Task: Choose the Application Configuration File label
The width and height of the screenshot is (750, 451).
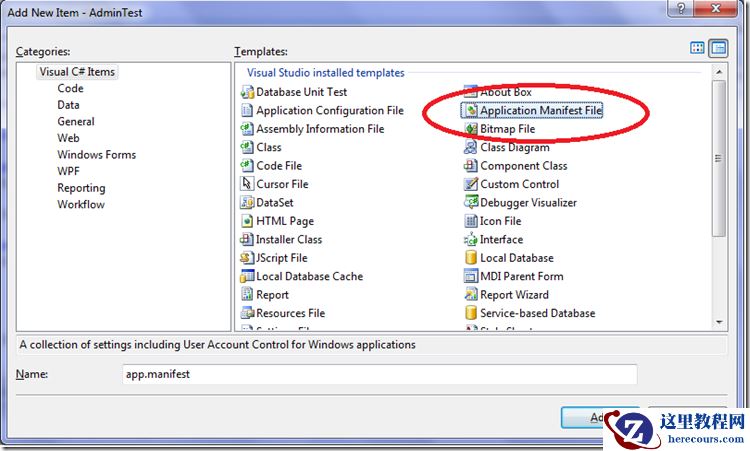Action: point(330,110)
